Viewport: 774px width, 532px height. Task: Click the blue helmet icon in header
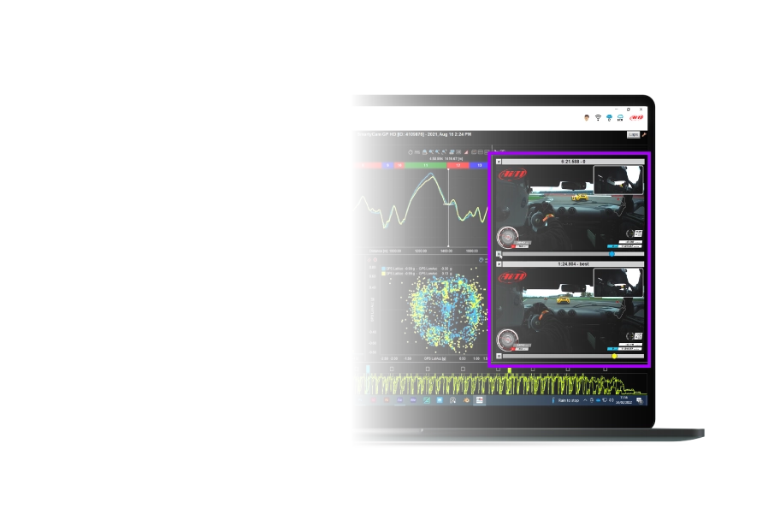(x=609, y=117)
